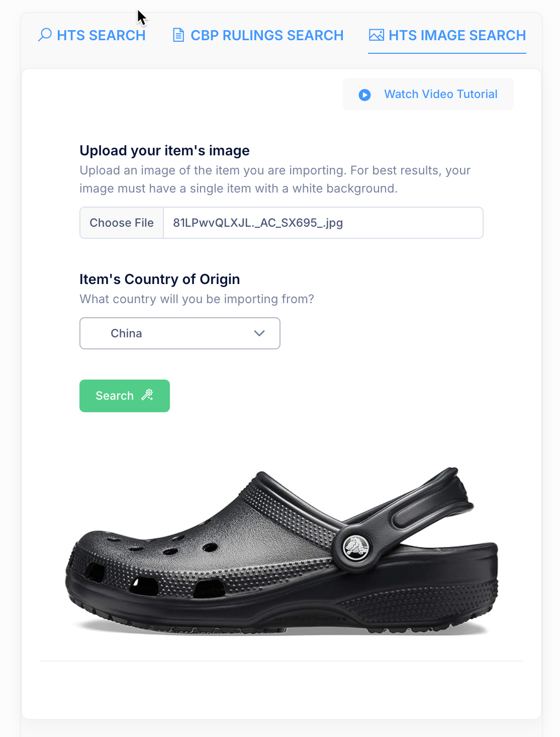
Task: Click the Upload your item's image heading
Action: [x=164, y=150]
